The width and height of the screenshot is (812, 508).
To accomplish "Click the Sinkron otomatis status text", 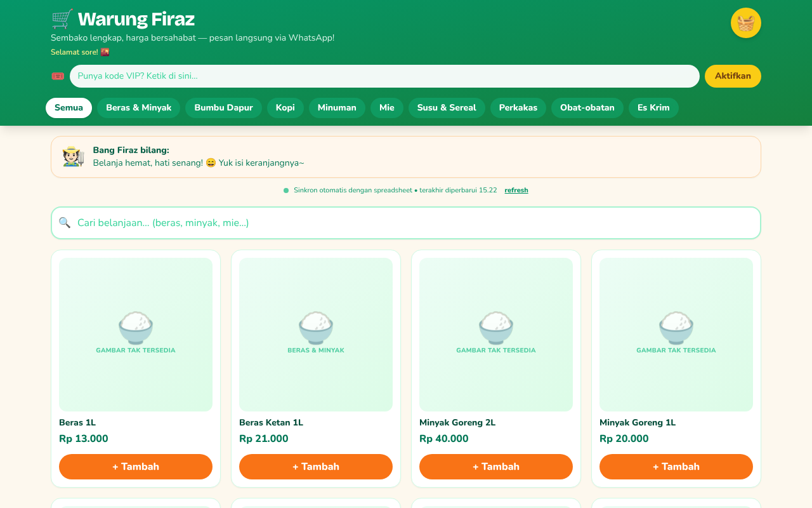I will 395,190.
